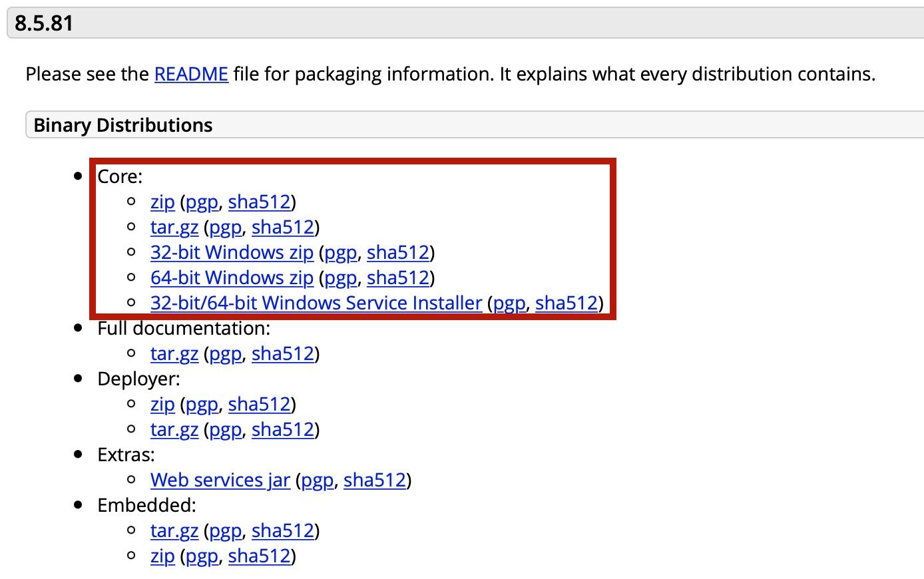Open pgp signature for 32-bit Windows zip
This screenshot has height=579, width=924.
tap(341, 252)
